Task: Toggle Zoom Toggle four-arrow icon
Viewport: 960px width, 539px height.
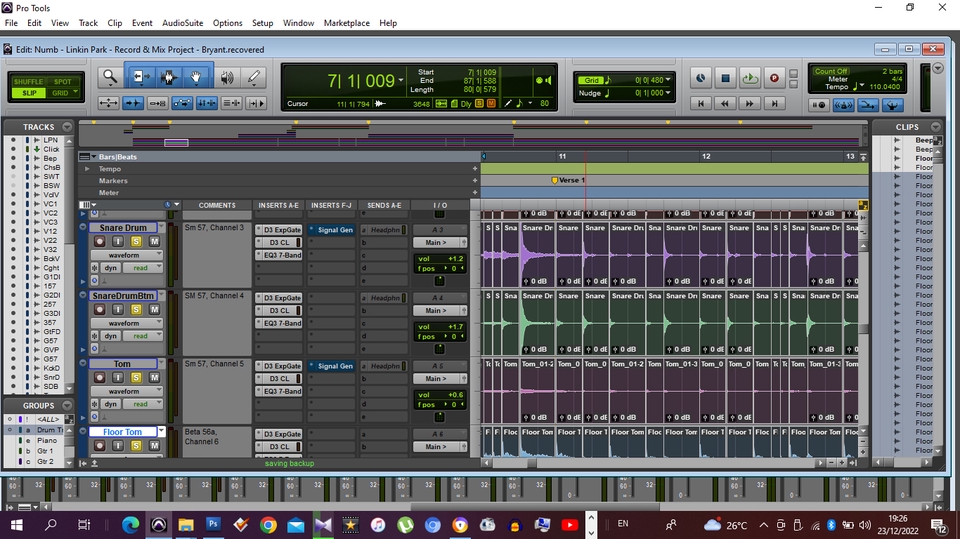Action: point(108,104)
